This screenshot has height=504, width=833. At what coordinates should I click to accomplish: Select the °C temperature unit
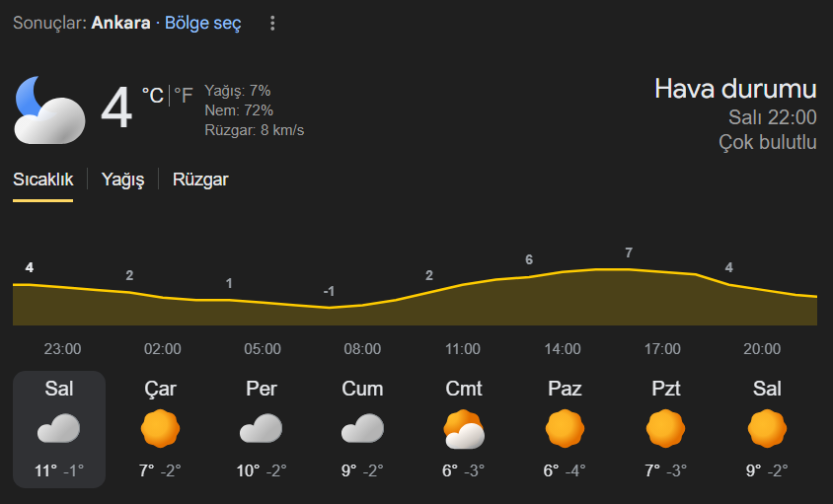click(153, 96)
